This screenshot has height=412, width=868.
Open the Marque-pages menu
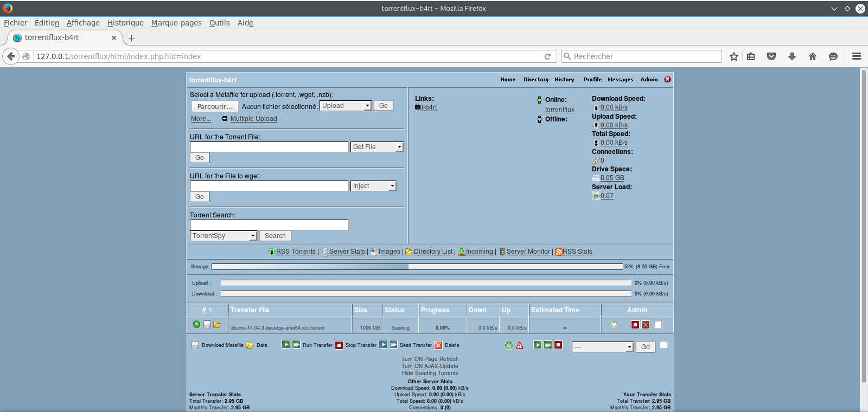click(x=176, y=23)
